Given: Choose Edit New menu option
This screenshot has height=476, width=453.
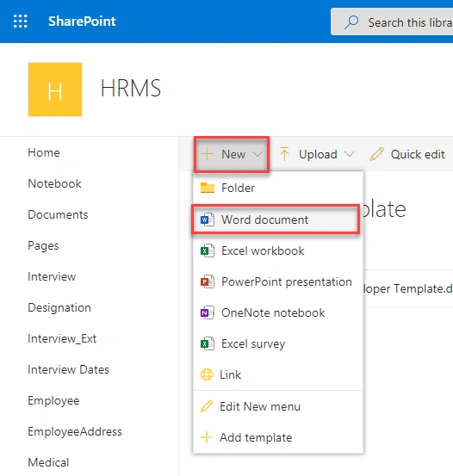Looking at the screenshot, I should click(278, 406).
